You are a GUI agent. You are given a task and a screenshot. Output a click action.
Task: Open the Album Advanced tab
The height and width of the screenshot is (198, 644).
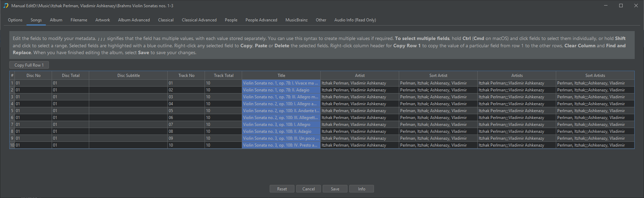pos(134,20)
